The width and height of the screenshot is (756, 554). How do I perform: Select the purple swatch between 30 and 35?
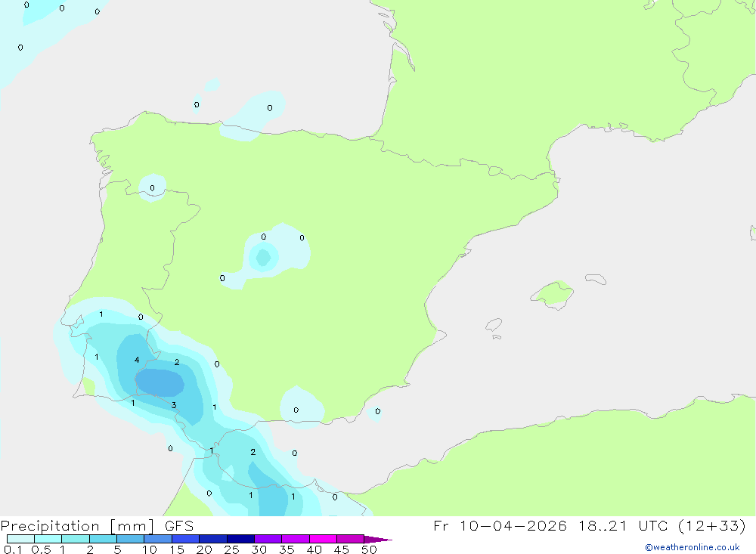click(268, 539)
